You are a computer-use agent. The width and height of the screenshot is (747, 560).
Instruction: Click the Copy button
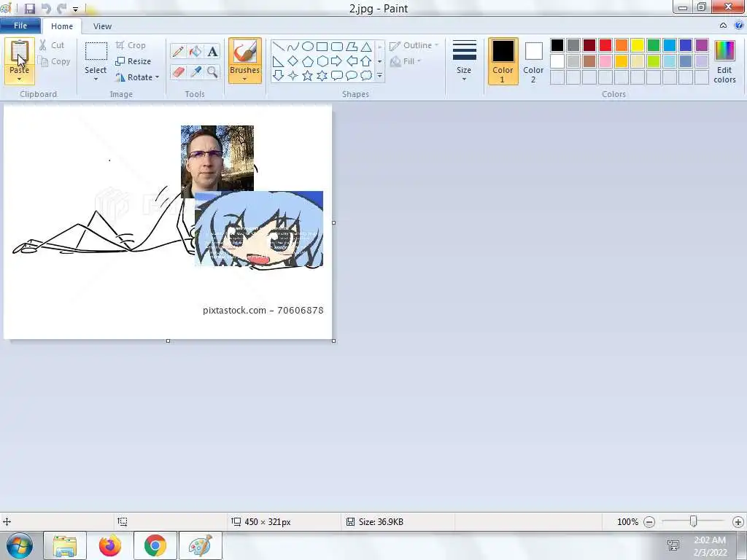(54, 61)
